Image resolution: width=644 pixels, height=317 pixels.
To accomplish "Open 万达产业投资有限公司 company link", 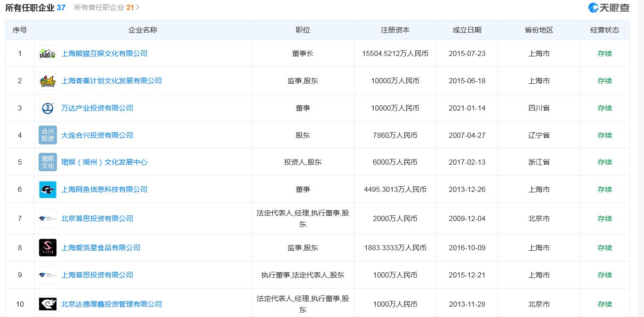I will click(97, 108).
